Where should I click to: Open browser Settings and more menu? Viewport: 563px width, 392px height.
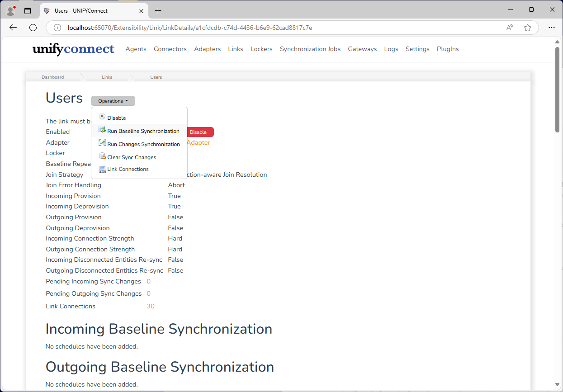pyautogui.click(x=552, y=28)
